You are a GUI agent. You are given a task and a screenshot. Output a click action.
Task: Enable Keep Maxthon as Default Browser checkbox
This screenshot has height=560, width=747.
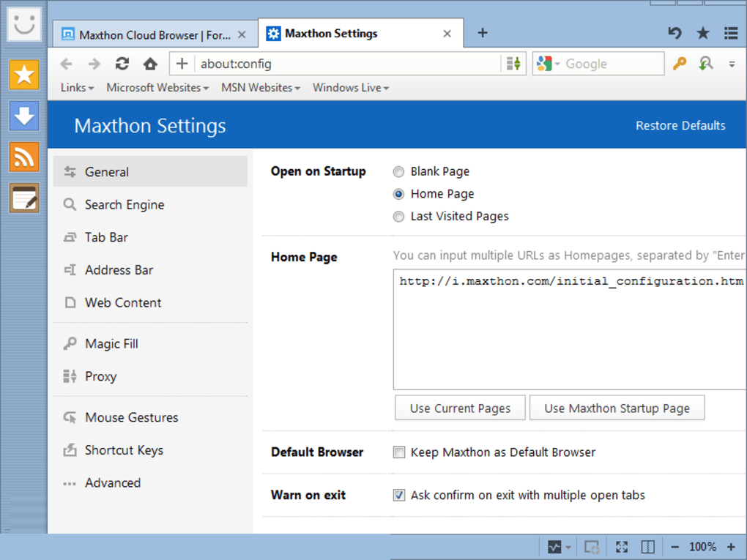[x=398, y=452]
